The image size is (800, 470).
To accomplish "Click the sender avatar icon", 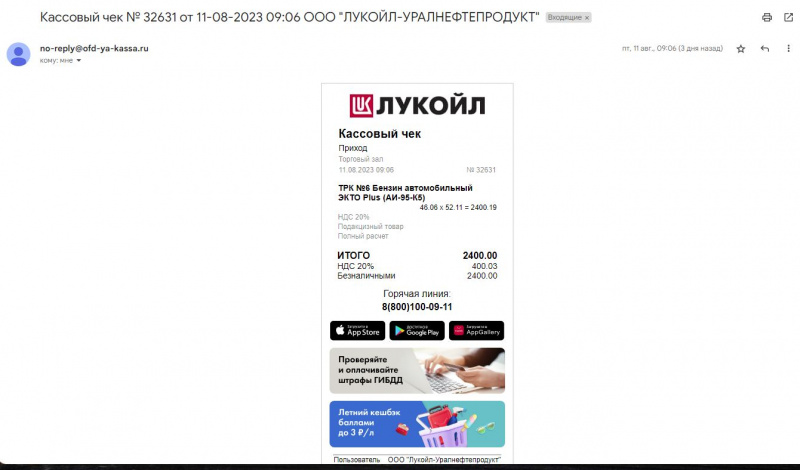I will [18, 54].
